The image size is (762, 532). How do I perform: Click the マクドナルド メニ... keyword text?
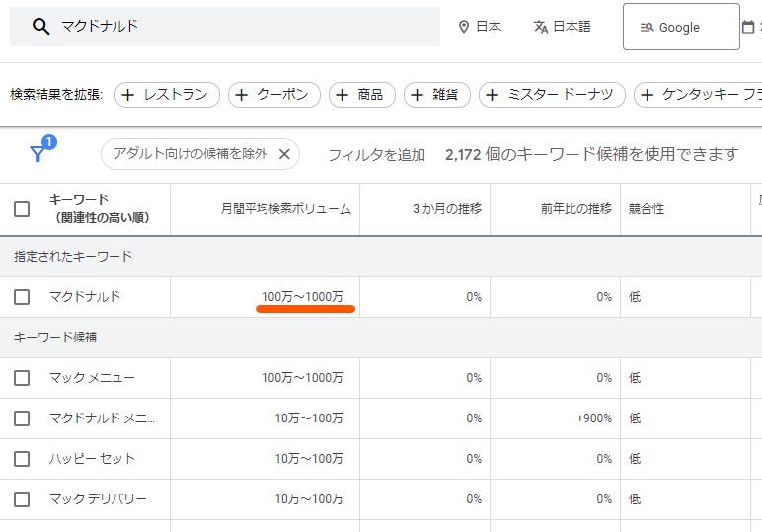102,418
